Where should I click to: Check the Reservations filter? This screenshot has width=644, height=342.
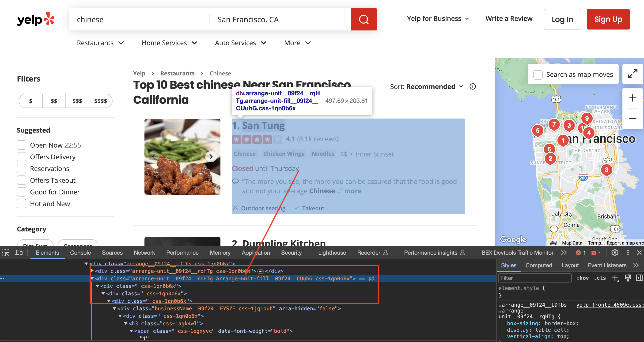[x=22, y=168]
